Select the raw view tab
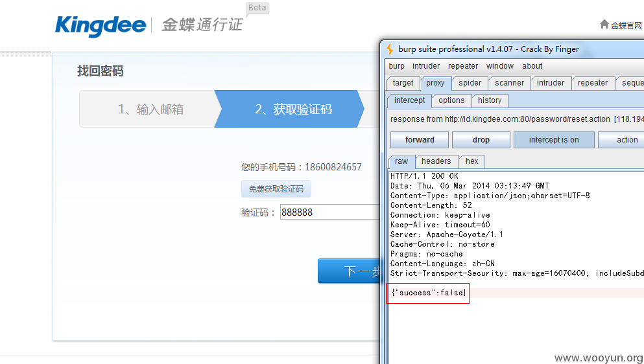644x364 pixels. tap(401, 161)
